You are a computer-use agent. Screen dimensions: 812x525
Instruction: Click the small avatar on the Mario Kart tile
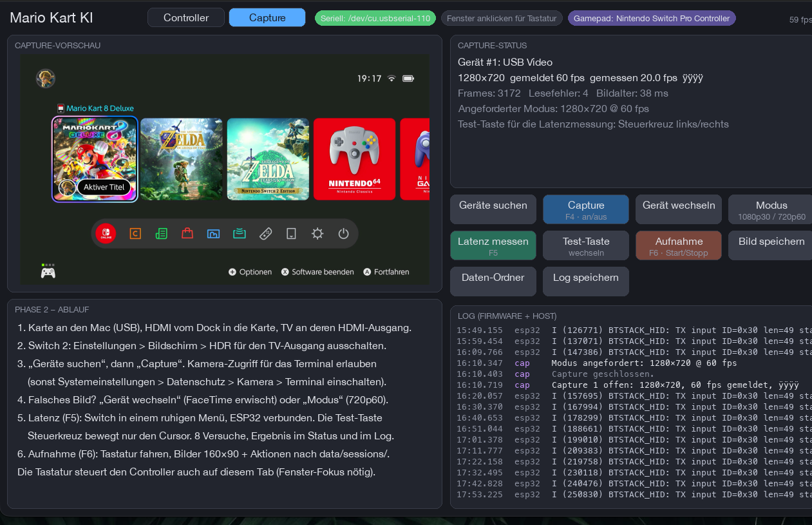coord(67,187)
